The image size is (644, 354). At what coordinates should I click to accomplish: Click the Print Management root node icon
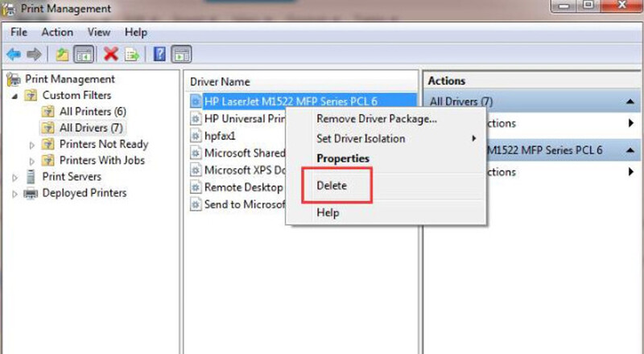(x=14, y=80)
